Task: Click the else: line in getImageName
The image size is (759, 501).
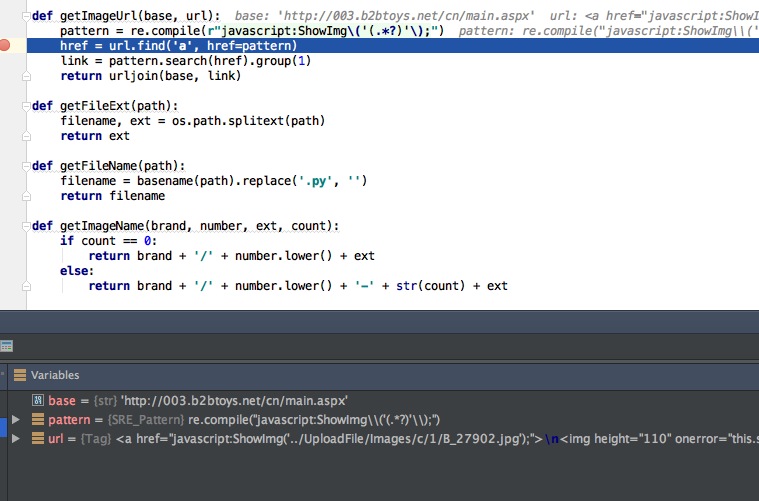Action: tap(76, 271)
